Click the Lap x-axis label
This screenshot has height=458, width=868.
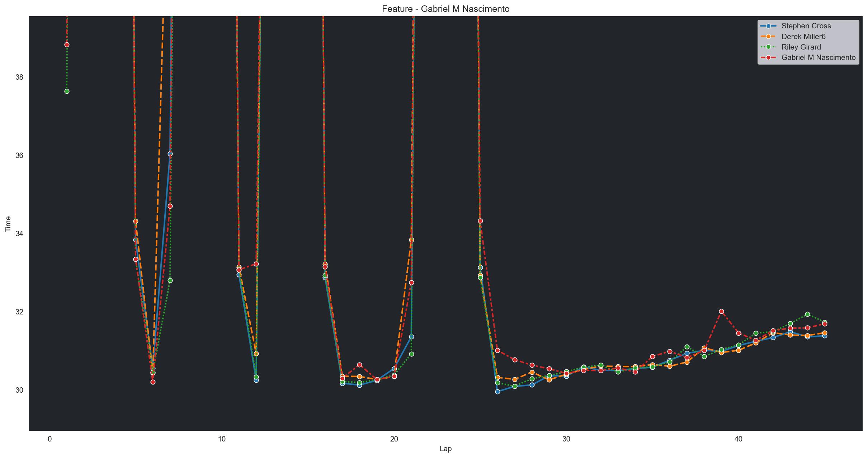[x=445, y=449]
